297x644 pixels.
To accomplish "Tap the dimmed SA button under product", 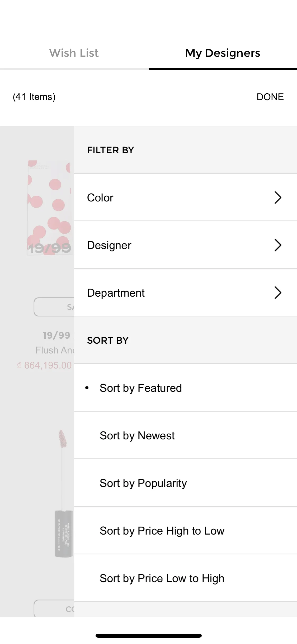I will click(x=54, y=307).
